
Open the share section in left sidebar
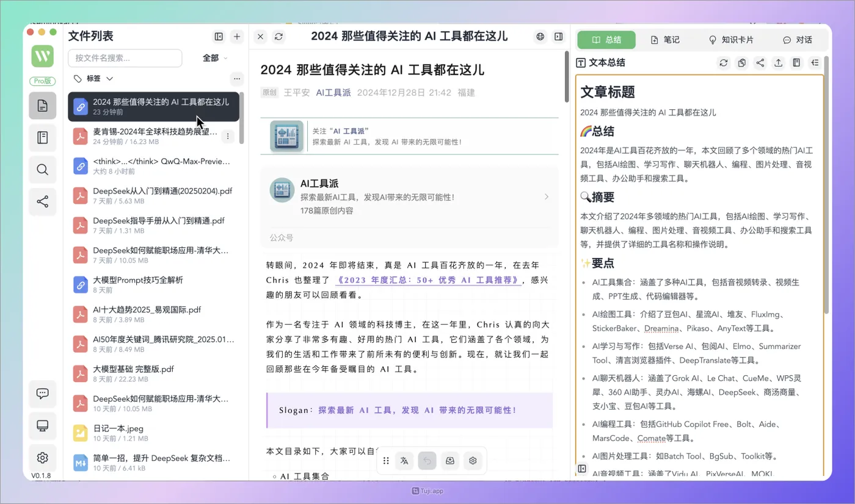click(42, 201)
